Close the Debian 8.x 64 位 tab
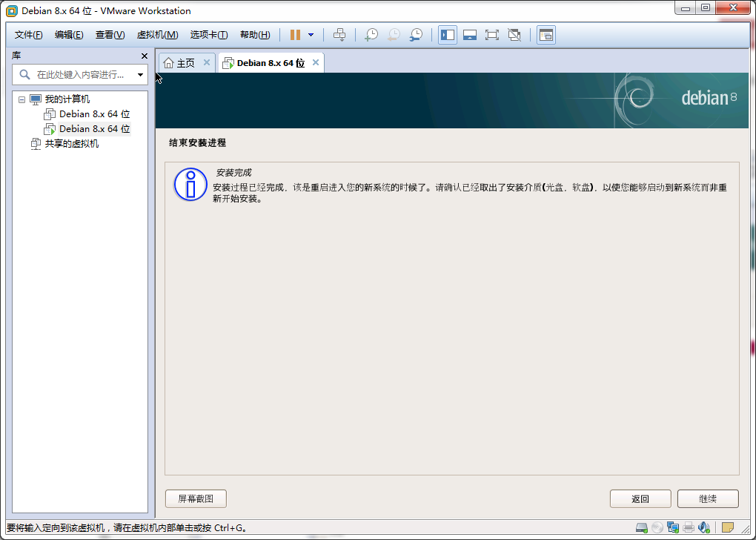756x540 pixels. tap(316, 63)
